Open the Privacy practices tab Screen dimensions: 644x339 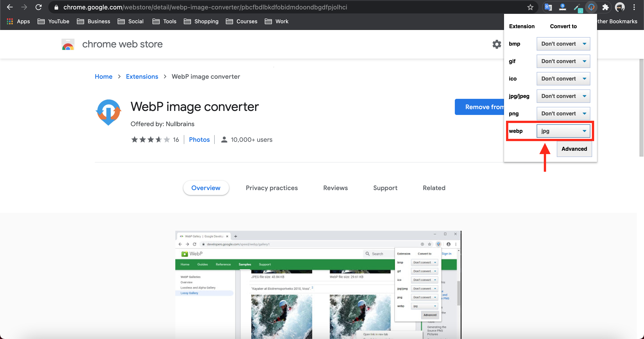pyautogui.click(x=271, y=188)
